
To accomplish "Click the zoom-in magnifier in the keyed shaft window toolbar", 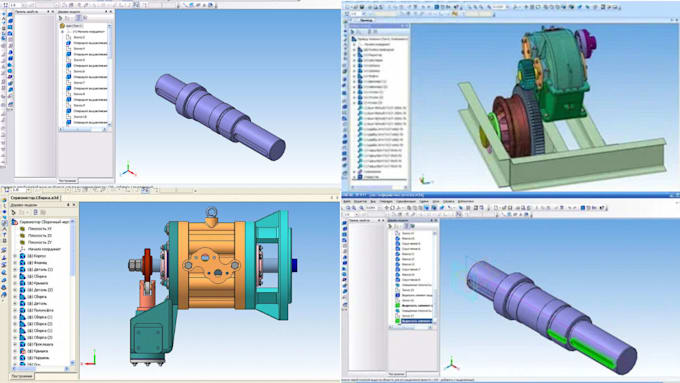I will click(354, 208).
